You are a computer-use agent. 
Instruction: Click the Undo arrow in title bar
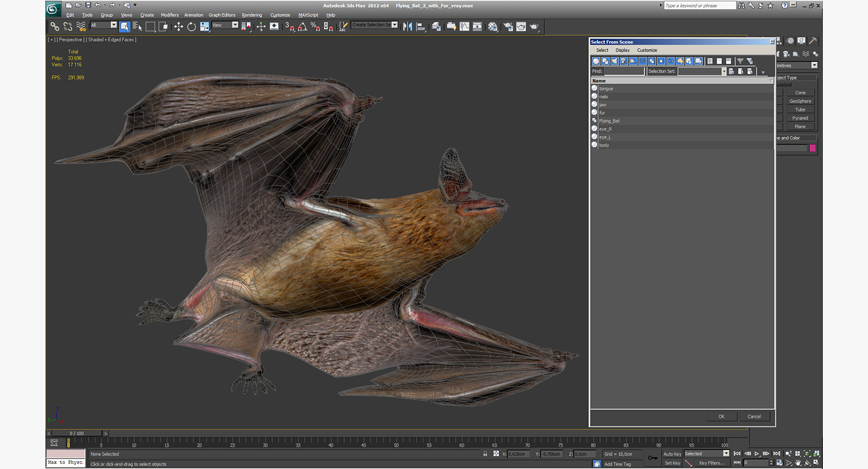tap(97, 5)
